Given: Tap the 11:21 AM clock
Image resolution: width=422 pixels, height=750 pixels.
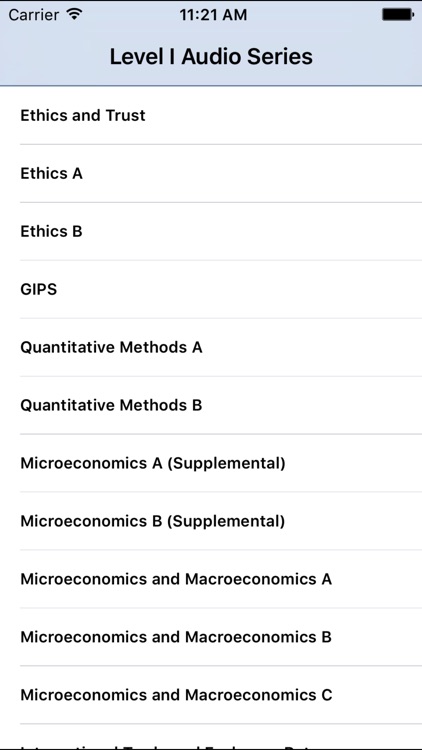Looking at the screenshot, I should click(x=213, y=15).
